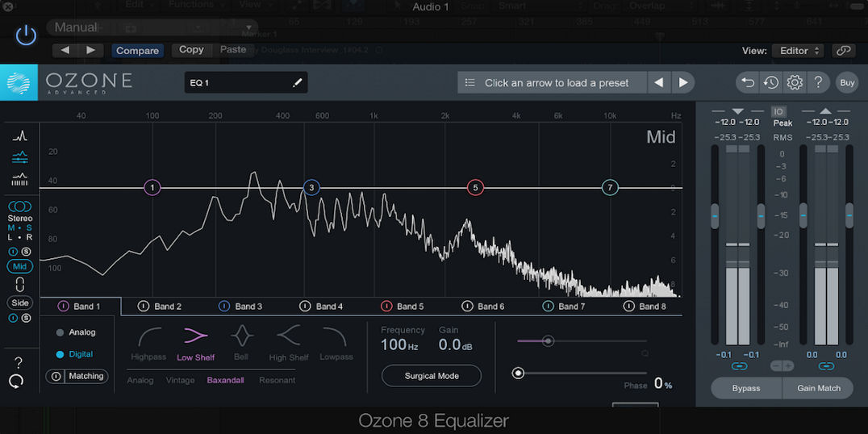Click pencil icon to rename EQ 1
The height and width of the screenshot is (434, 868).
pyautogui.click(x=298, y=82)
